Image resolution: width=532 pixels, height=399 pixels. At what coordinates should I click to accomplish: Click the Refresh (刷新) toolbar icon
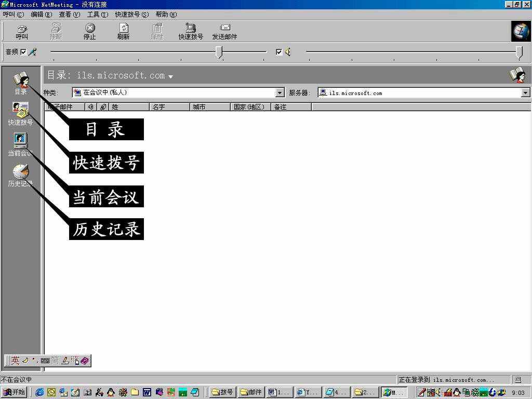tap(123, 30)
